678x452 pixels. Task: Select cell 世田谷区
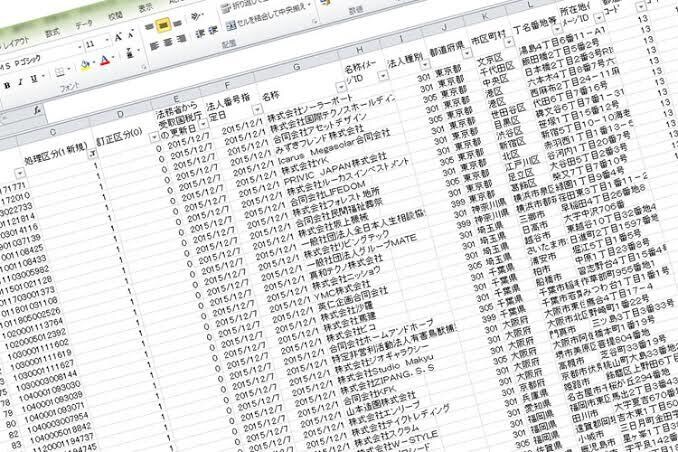pyautogui.click(x=507, y=112)
